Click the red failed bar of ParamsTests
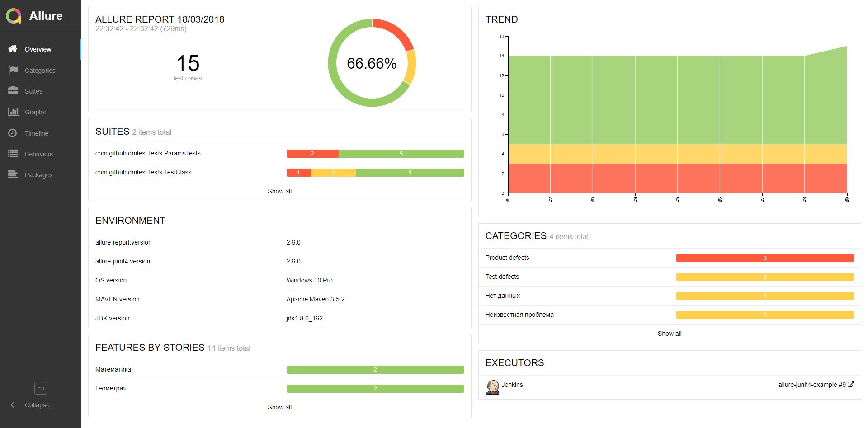Viewport: 868px width, 428px height. [x=312, y=154]
